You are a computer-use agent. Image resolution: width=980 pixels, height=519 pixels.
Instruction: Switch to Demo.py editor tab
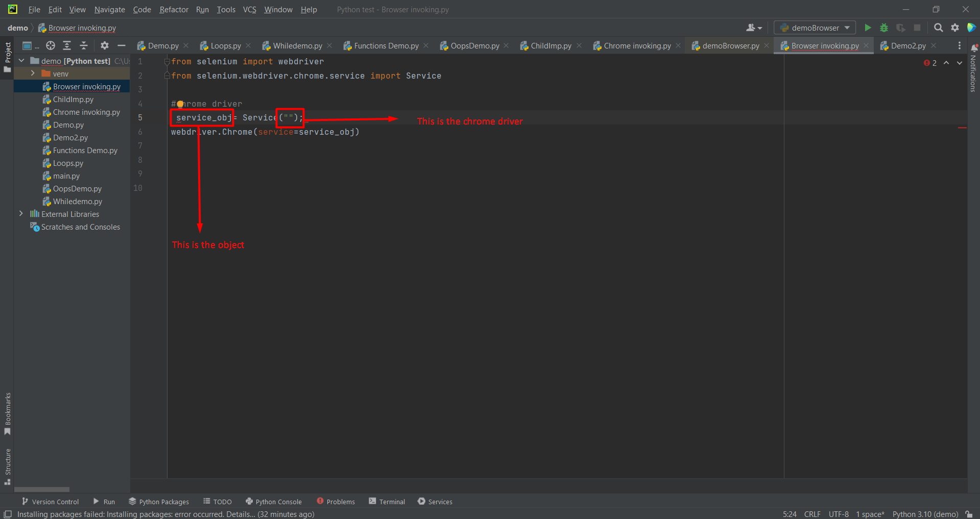click(x=158, y=45)
